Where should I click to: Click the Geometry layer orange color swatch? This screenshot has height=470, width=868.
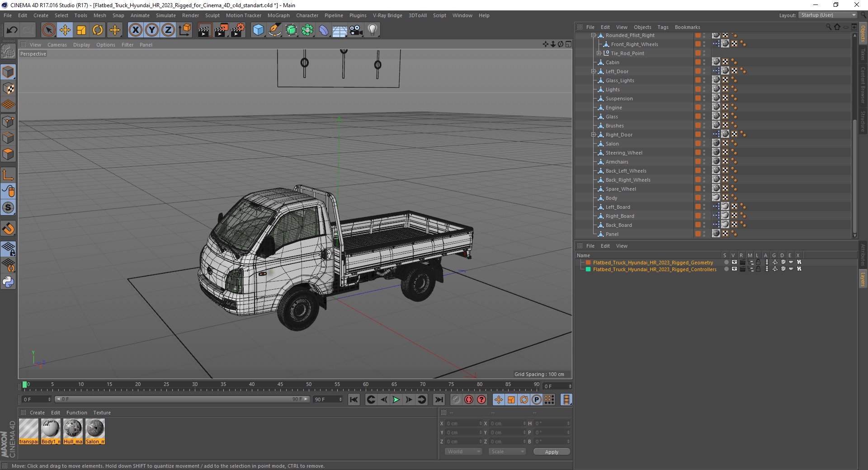[x=588, y=263]
